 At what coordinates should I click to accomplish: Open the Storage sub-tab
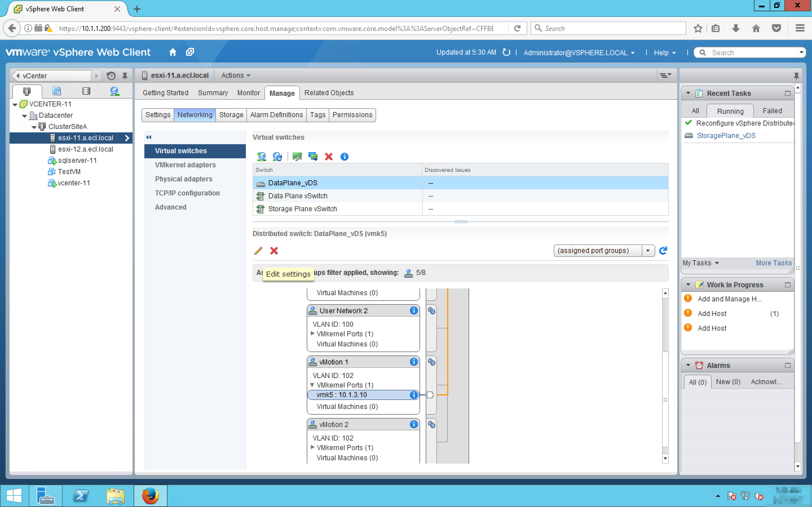[231, 115]
